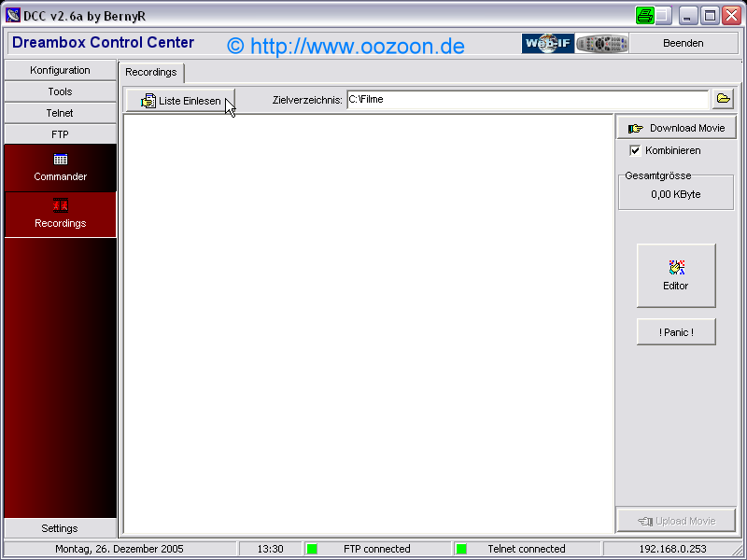Open Commander from the sidebar
747x560 pixels.
coord(60,168)
